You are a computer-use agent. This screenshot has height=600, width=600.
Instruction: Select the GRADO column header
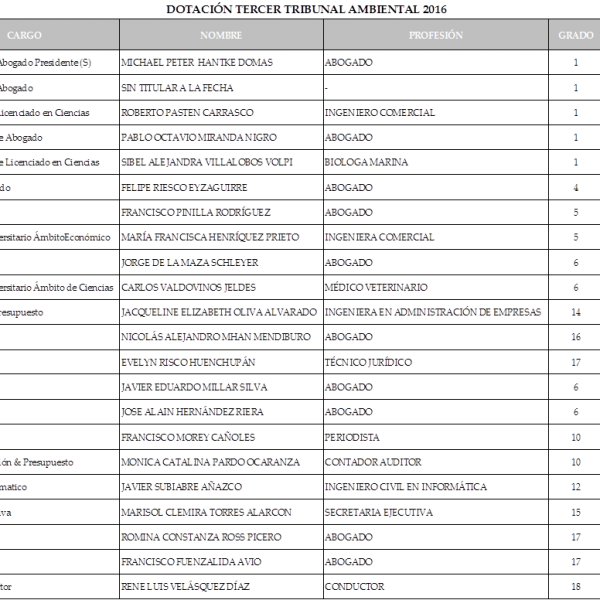click(x=575, y=35)
